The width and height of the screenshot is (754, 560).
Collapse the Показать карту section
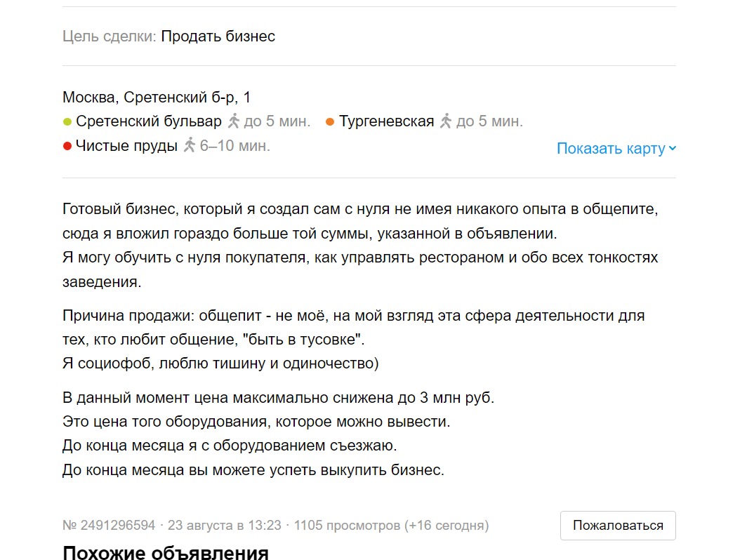tap(609, 148)
